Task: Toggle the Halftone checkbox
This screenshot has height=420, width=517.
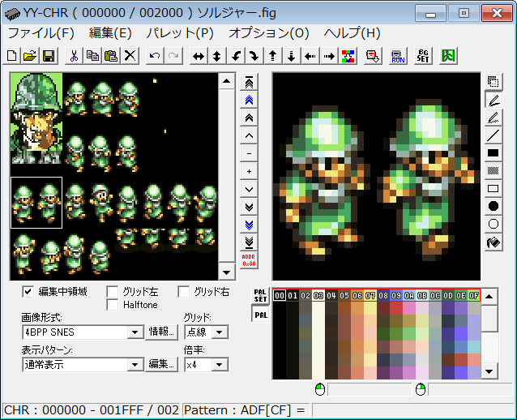Action: (113, 305)
